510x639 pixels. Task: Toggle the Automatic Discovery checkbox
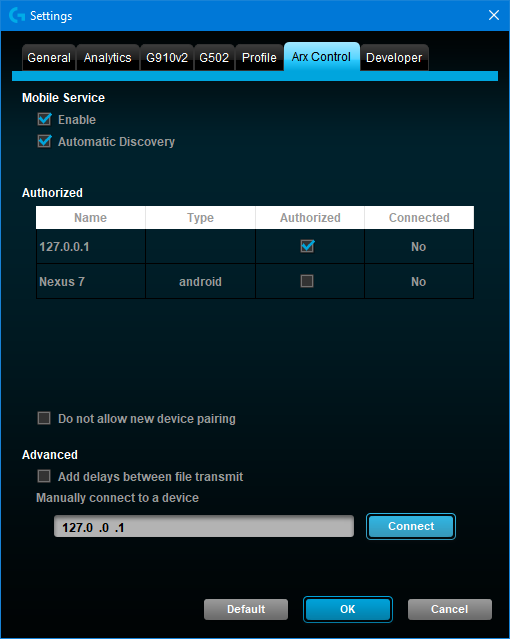pos(44,141)
